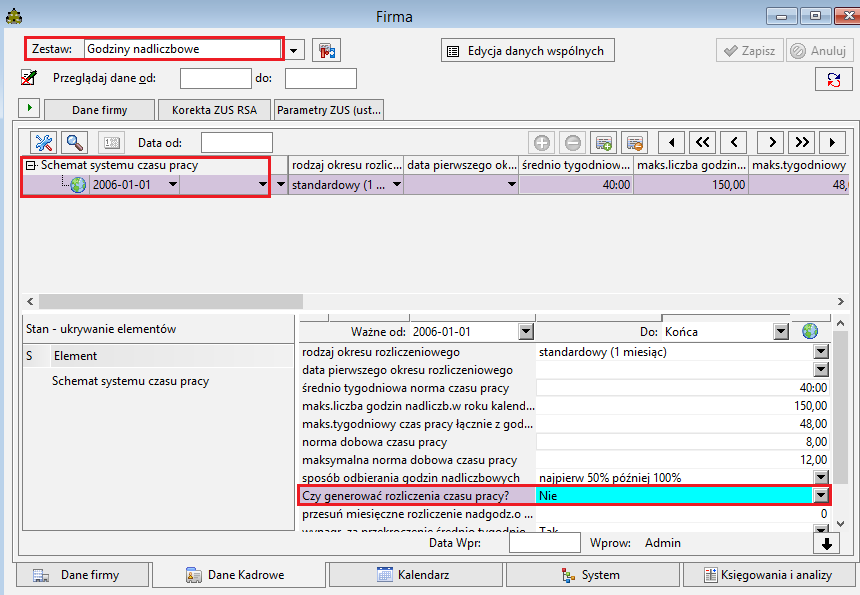
Task: Add a record with the plus circle icon
Action: coord(542,143)
